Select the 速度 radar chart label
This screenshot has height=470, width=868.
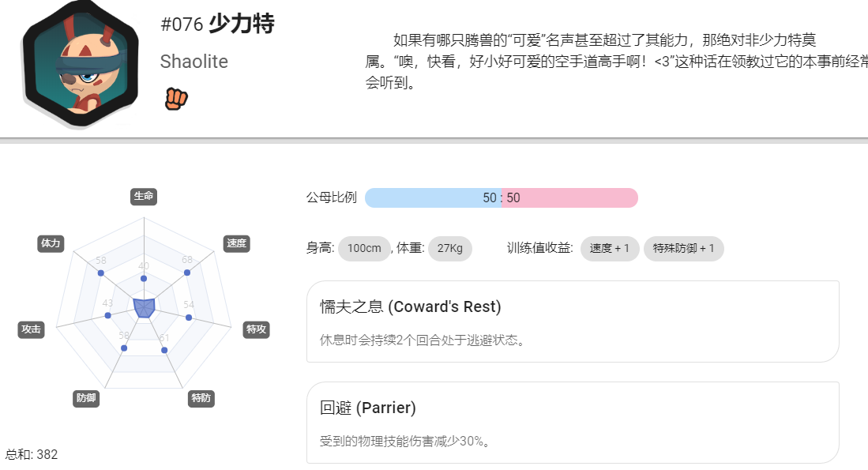(236, 243)
